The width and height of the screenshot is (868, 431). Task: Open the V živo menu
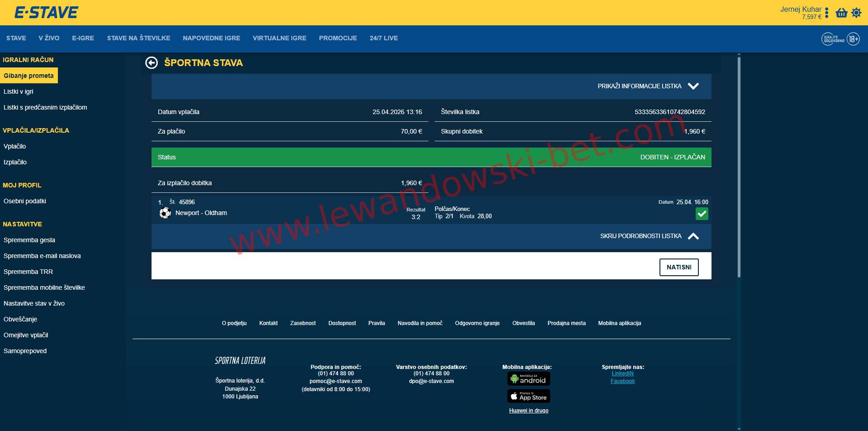click(x=49, y=38)
